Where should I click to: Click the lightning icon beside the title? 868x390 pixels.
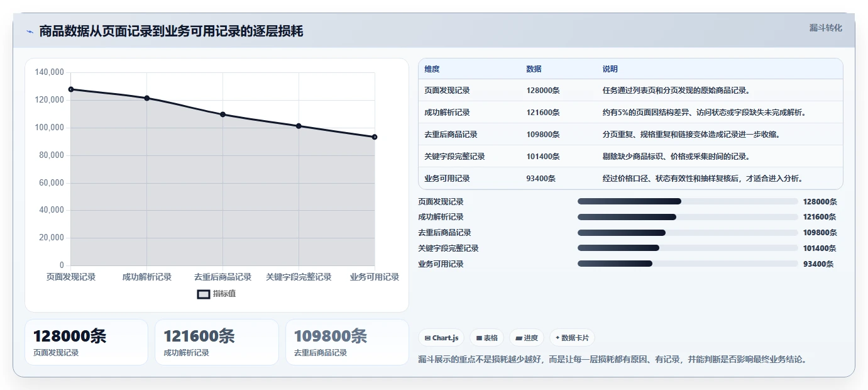pos(30,31)
